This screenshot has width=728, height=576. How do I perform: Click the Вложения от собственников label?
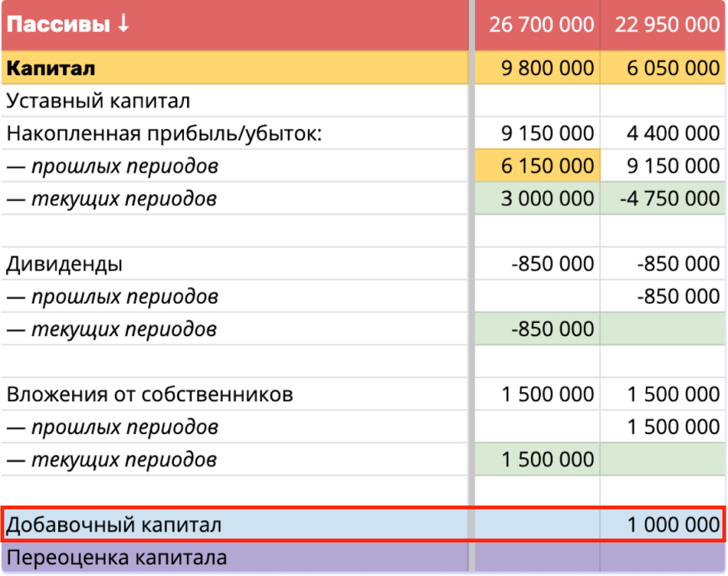149,394
